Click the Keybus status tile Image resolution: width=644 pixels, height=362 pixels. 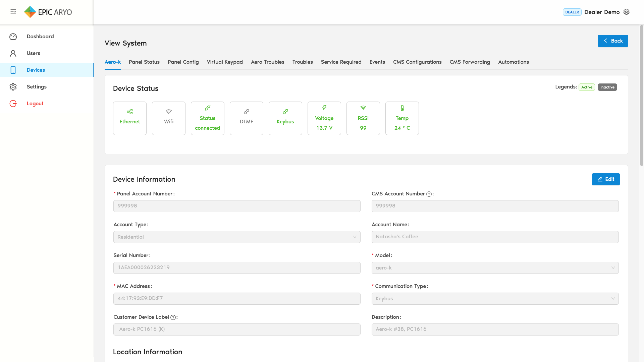pyautogui.click(x=285, y=118)
